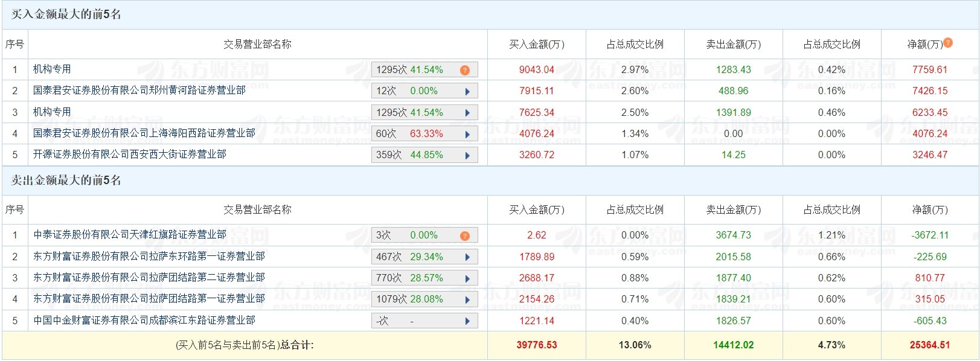Click the 买入金额最大的前5名 section title
Image resolution: width=980 pixels, height=361 pixels.
tap(66, 14)
